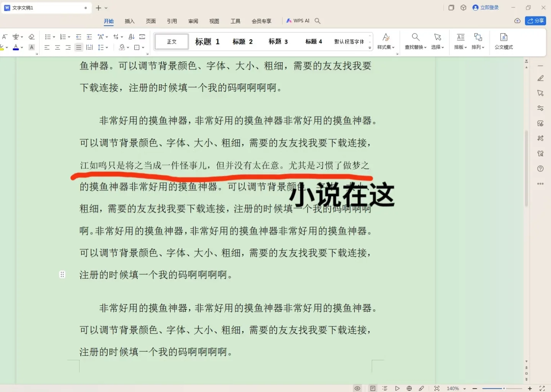Image resolution: width=551 pixels, height=392 pixels.
Task: Toggle eye-protection mode in status bar
Action: pos(357,388)
